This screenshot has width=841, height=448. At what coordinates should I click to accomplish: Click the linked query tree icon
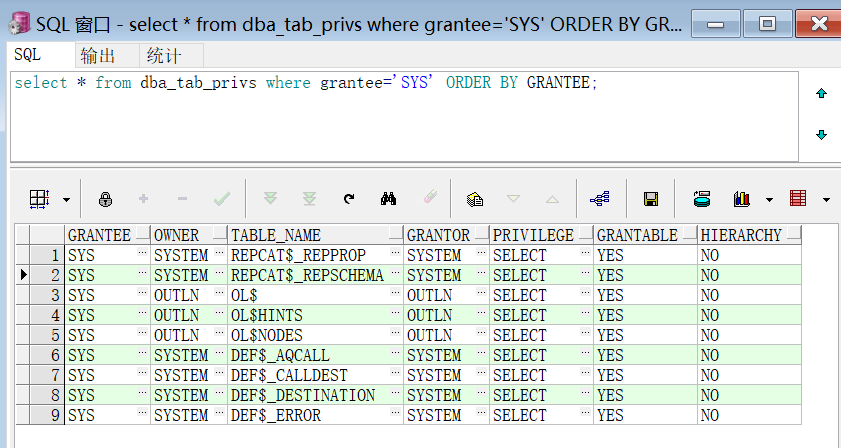click(600, 199)
